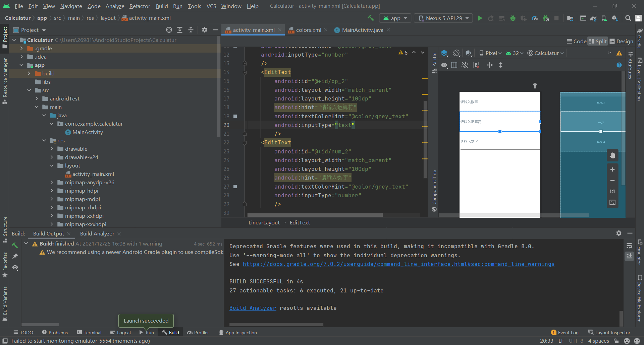Click the Make Project hammer icon
This screenshot has height=345, width=644.
(371, 18)
